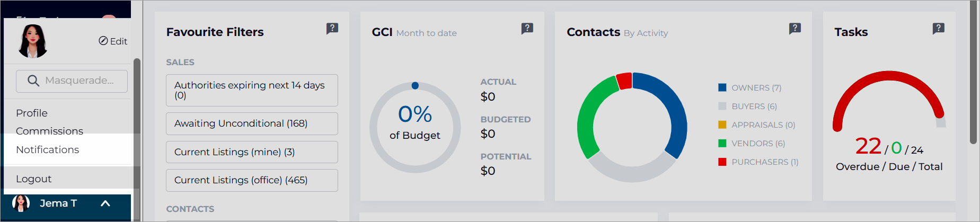Open help for Favourite Filters panel
Screen dimensions: 980x222
[332, 28]
